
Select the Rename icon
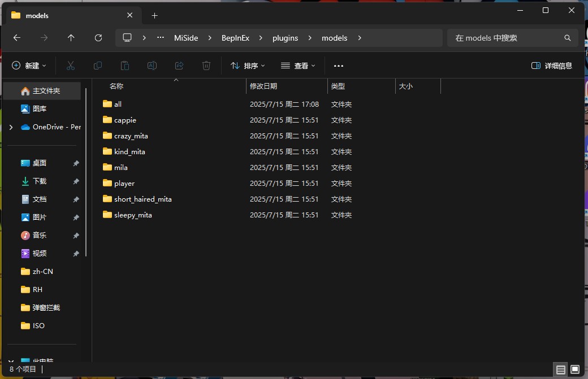152,66
